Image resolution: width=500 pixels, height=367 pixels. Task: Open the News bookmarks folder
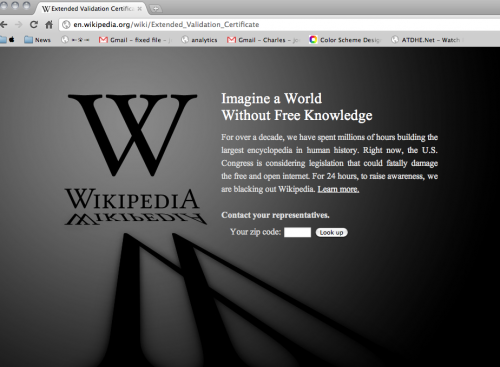(37, 40)
